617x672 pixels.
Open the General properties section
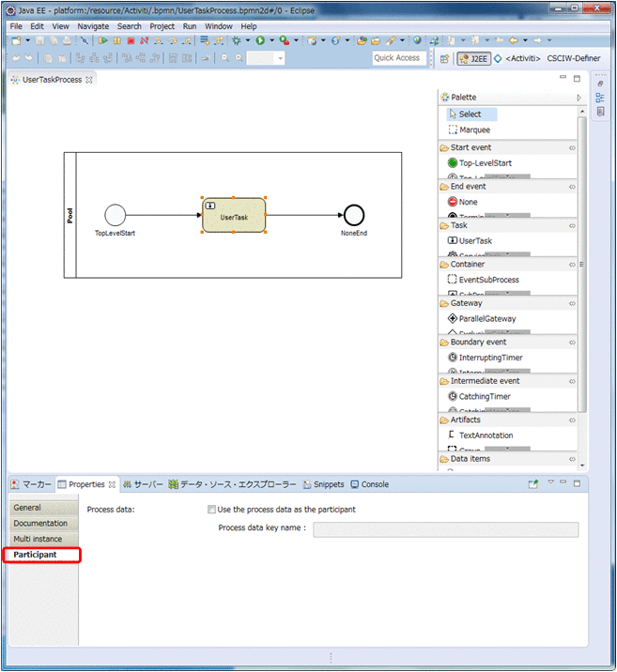[27, 508]
